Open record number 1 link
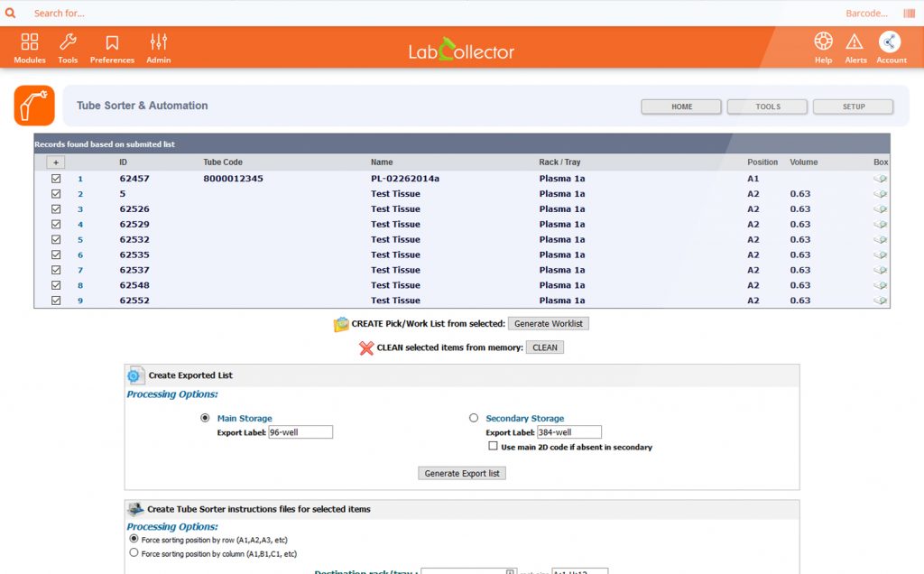The image size is (924, 574). pyautogui.click(x=80, y=180)
